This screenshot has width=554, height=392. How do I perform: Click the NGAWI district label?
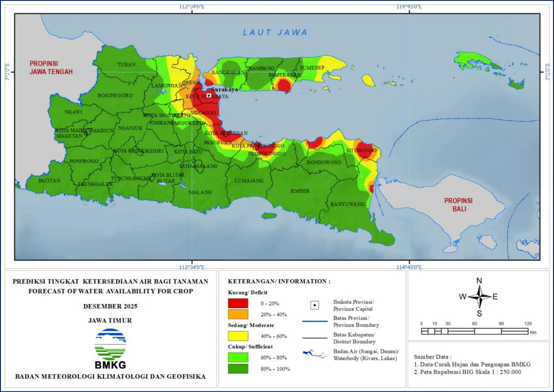[73, 112]
